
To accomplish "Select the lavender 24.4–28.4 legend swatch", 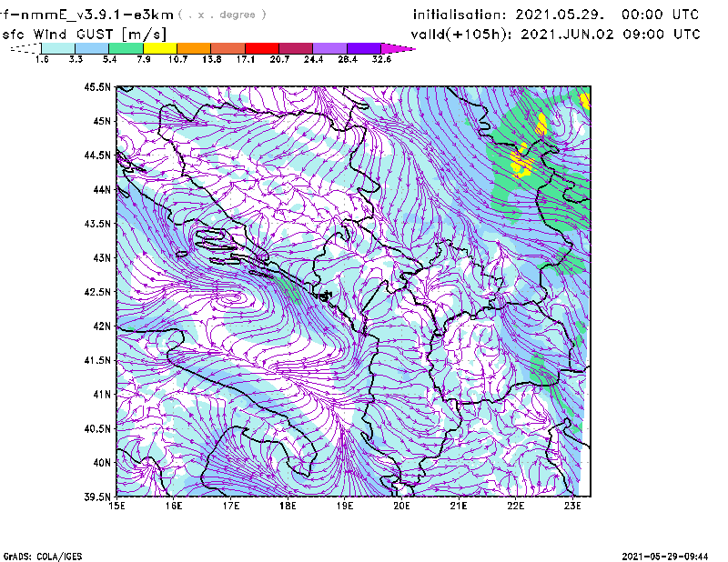I will (330, 48).
